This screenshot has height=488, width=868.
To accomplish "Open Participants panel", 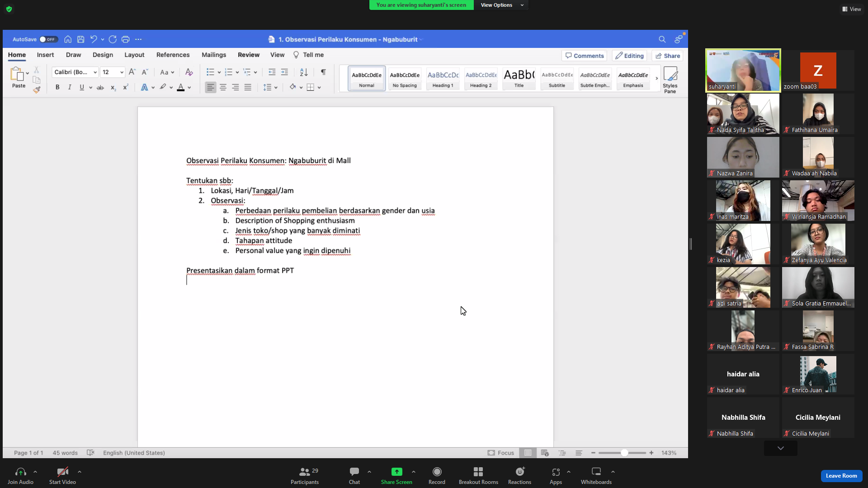I will (x=305, y=476).
